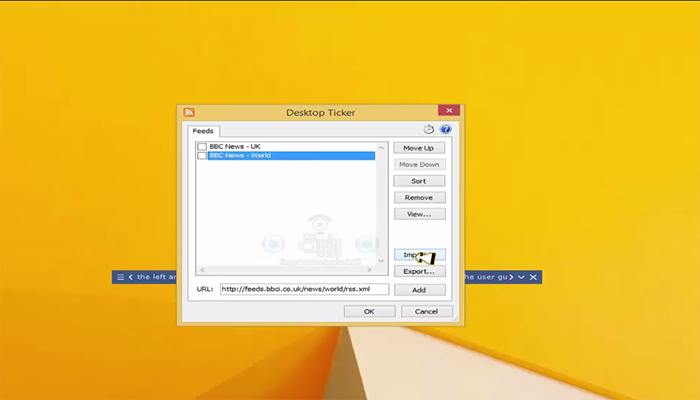
Task: Click the ticker down chevron icon
Action: (x=521, y=277)
